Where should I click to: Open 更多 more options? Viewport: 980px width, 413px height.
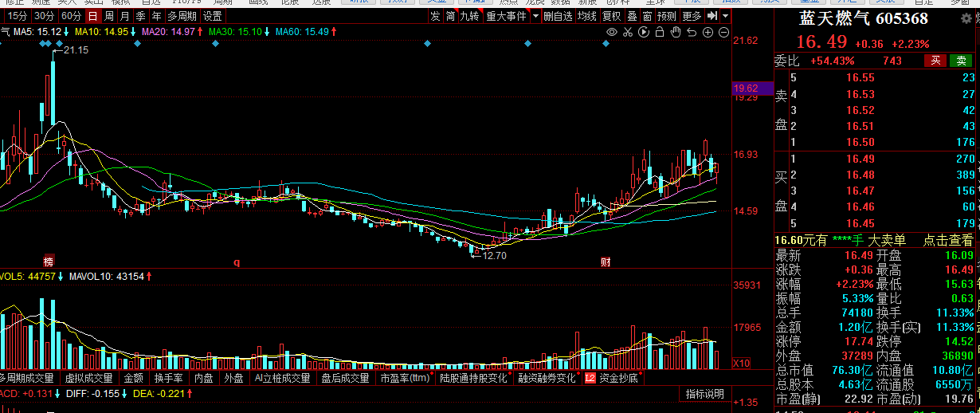[692, 16]
